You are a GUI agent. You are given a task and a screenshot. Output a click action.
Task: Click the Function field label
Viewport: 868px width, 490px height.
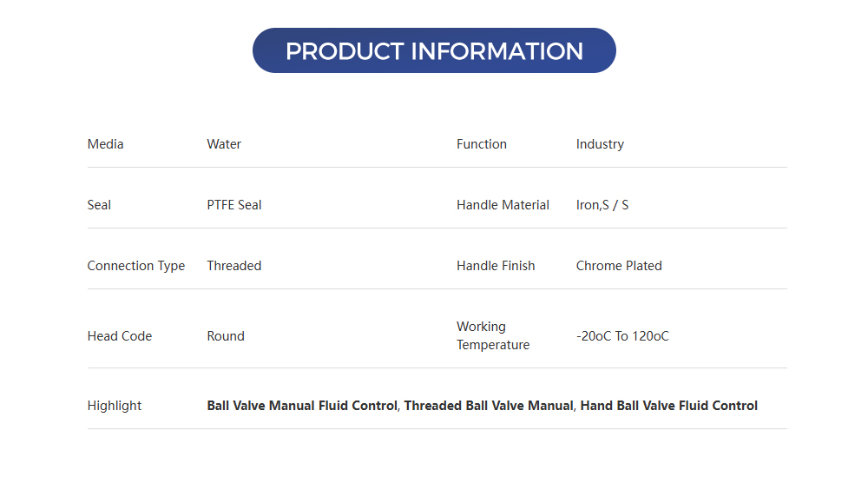point(482,144)
